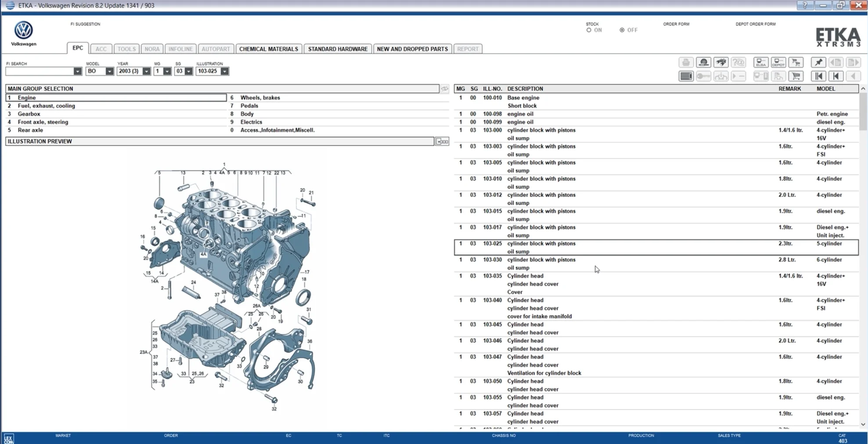Expand the Model BO dropdown
Screen dimensions: 868x444
click(x=109, y=71)
